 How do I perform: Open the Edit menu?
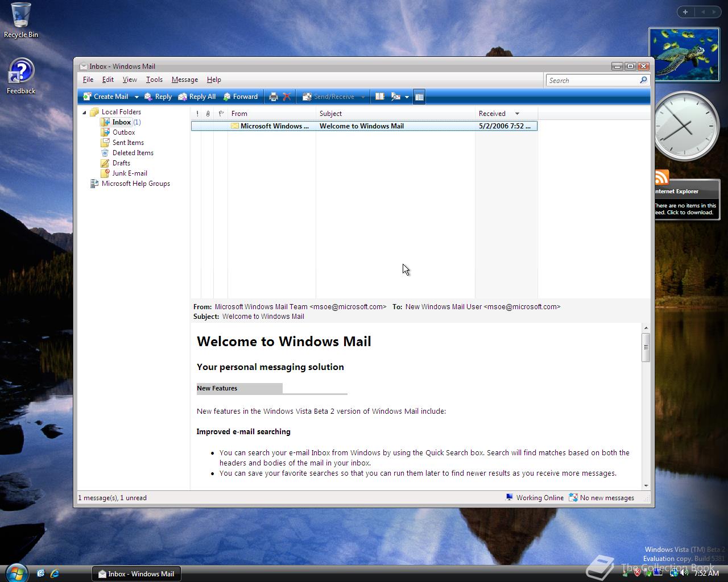pyautogui.click(x=107, y=80)
